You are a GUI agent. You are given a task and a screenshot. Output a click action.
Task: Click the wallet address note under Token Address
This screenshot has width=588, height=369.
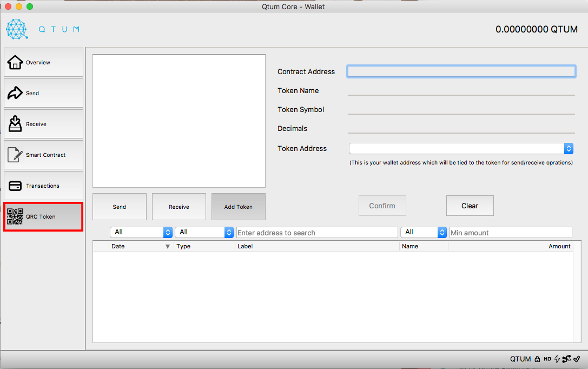pyautogui.click(x=461, y=163)
